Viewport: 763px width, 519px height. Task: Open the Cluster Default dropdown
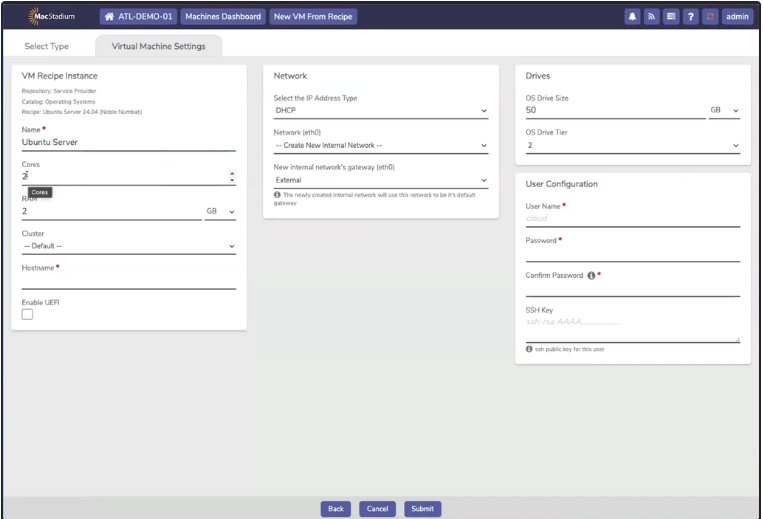tap(128, 246)
